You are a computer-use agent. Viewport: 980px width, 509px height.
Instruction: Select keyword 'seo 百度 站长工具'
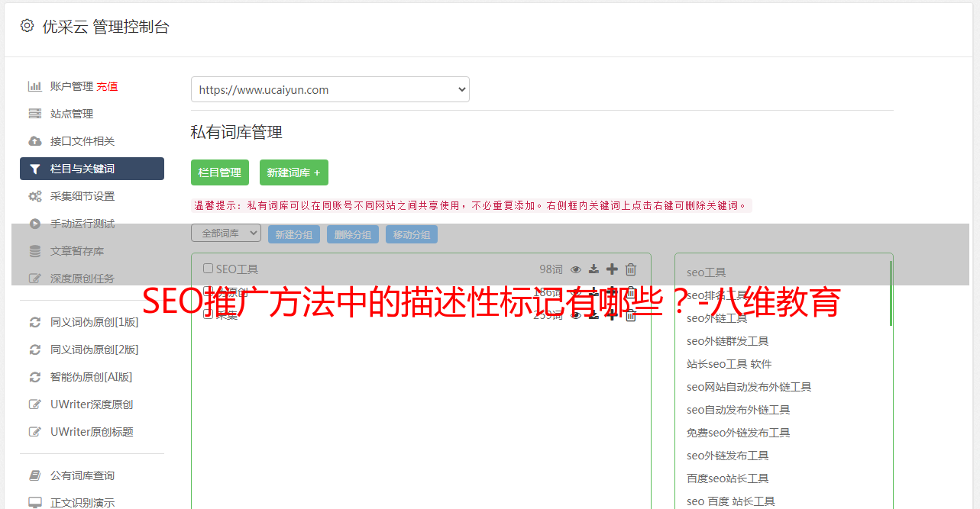coord(731,501)
